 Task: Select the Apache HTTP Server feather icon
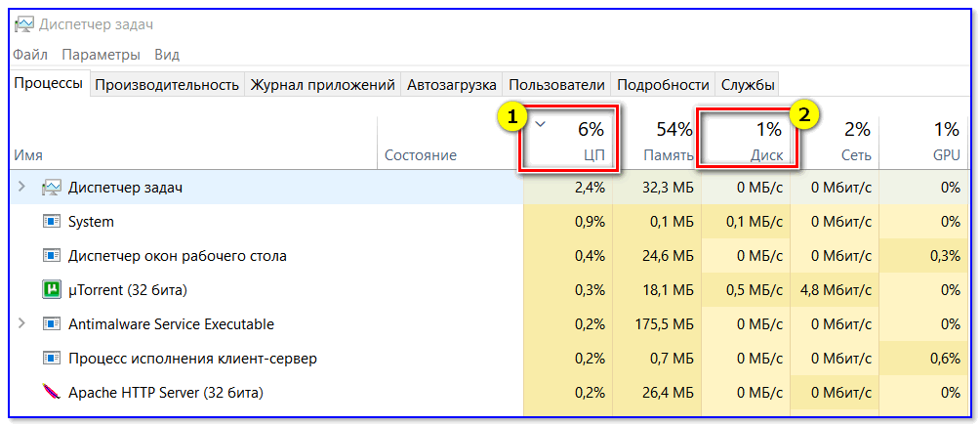(52, 393)
